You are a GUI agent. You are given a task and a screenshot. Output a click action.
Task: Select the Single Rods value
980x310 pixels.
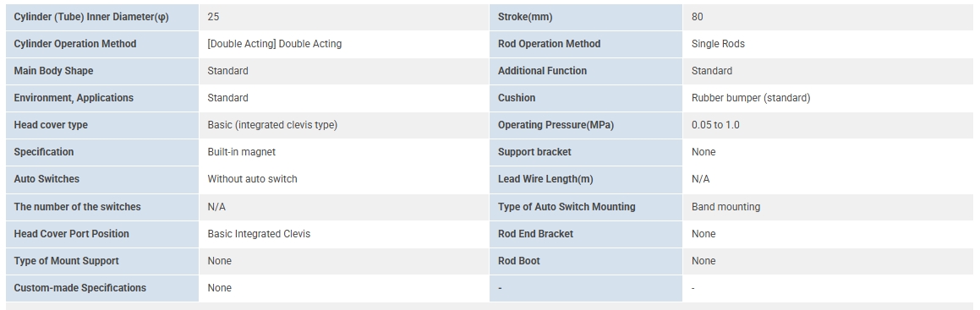[718, 44]
